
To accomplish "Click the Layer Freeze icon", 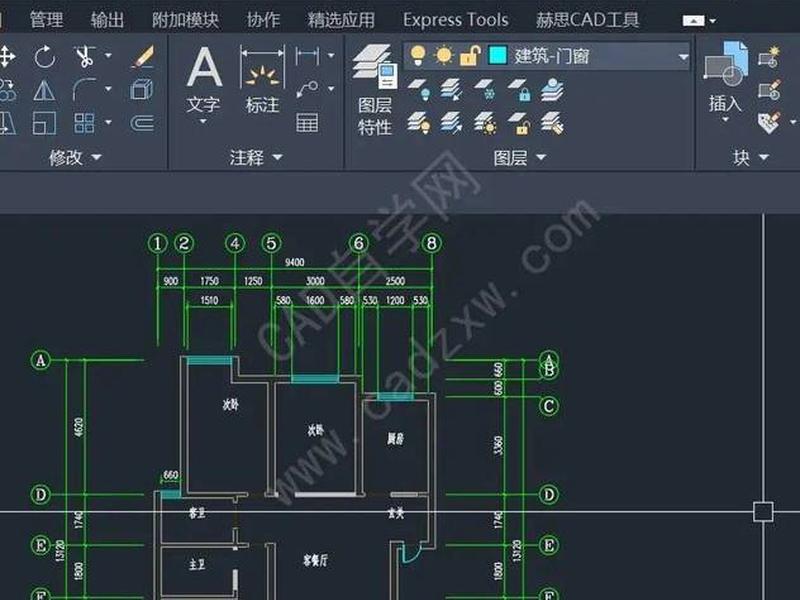I will [485, 89].
